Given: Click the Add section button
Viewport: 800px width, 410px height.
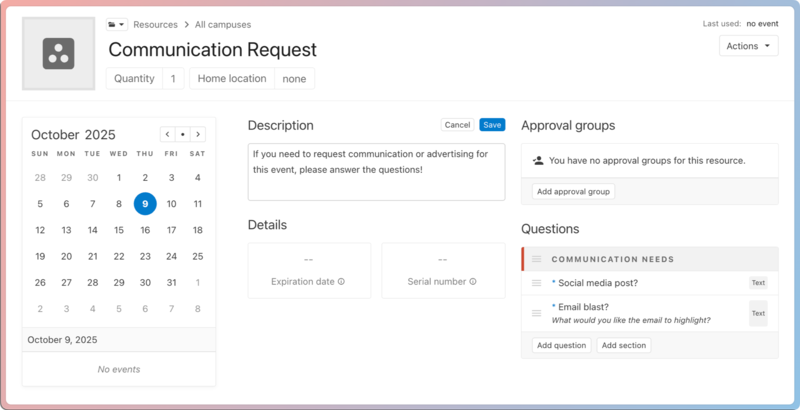Looking at the screenshot, I should pyautogui.click(x=624, y=345).
